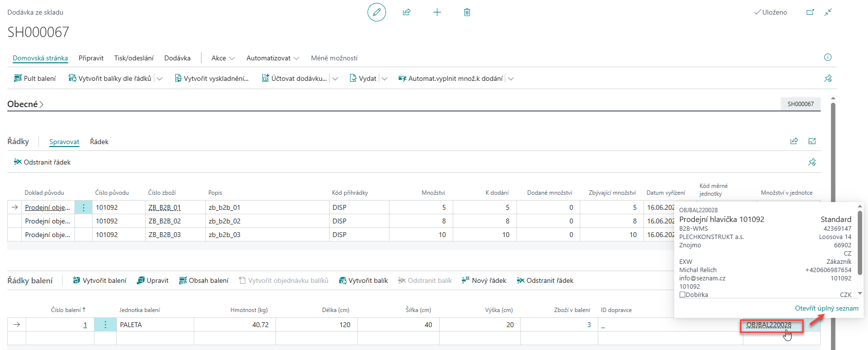Switch to the Připravit tab
Viewport: 868px width, 350px height.
click(91, 58)
